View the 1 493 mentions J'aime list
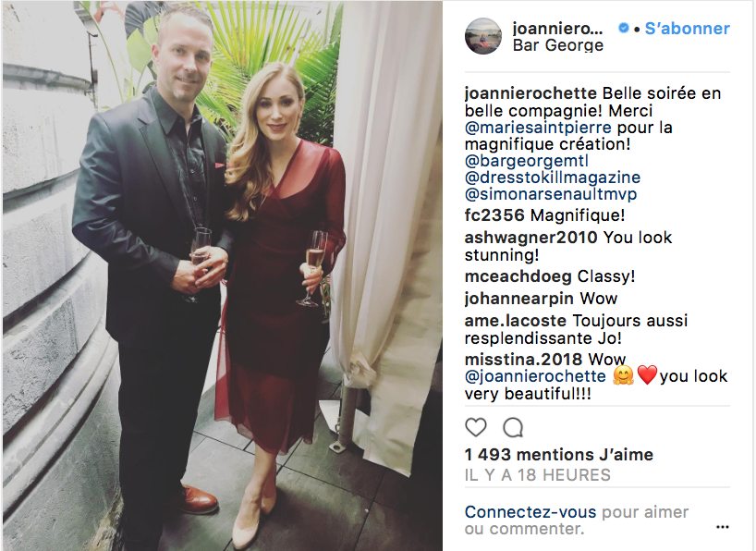Viewport: 756px width, 551px height. [x=559, y=455]
